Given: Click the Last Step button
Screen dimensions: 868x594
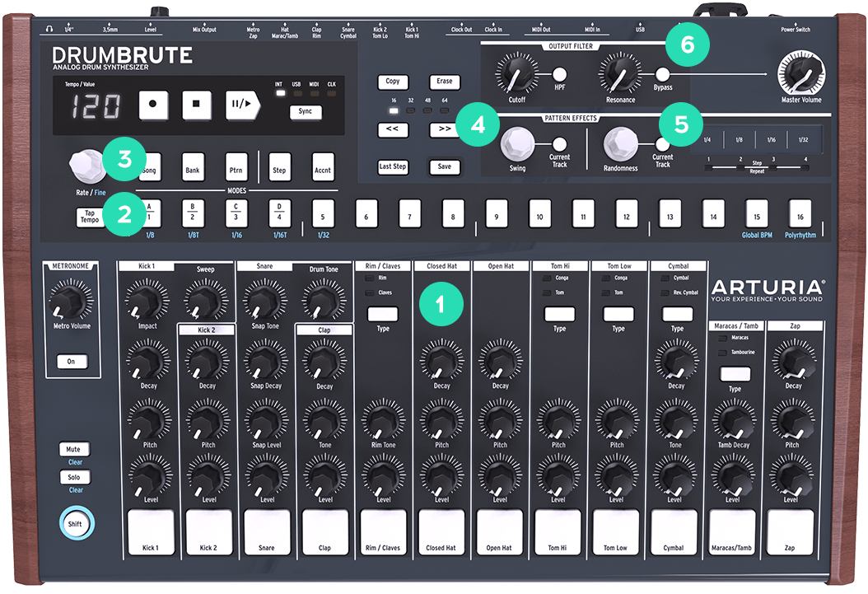Looking at the screenshot, I should click(x=393, y=166).
